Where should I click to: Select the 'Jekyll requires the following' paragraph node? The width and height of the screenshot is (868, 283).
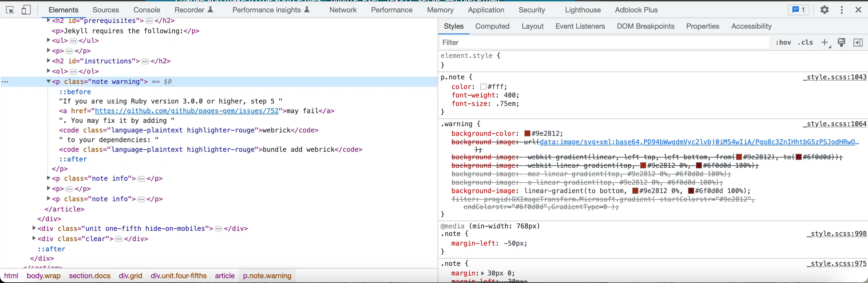coord(126,31)
